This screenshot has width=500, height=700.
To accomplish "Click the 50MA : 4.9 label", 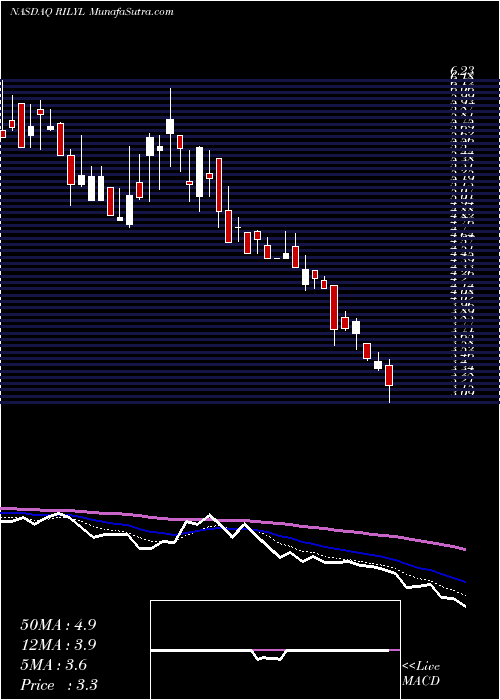I will (58, 625).
